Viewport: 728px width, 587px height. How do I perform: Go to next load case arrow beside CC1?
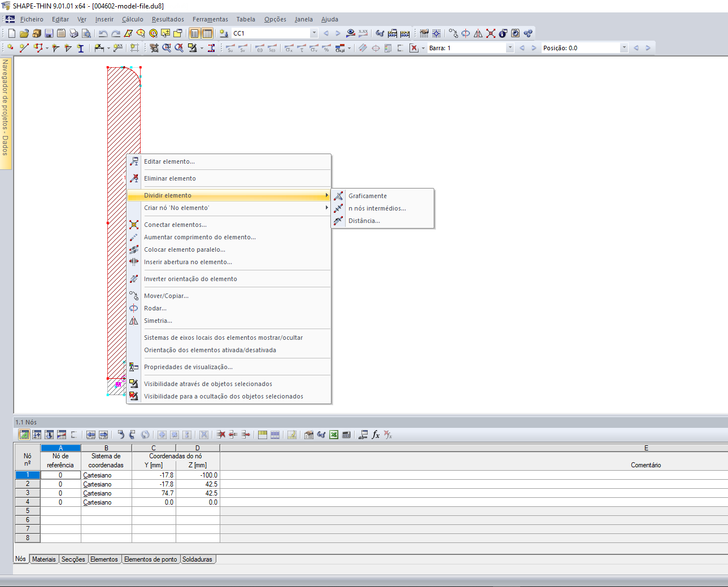[338, 33]
